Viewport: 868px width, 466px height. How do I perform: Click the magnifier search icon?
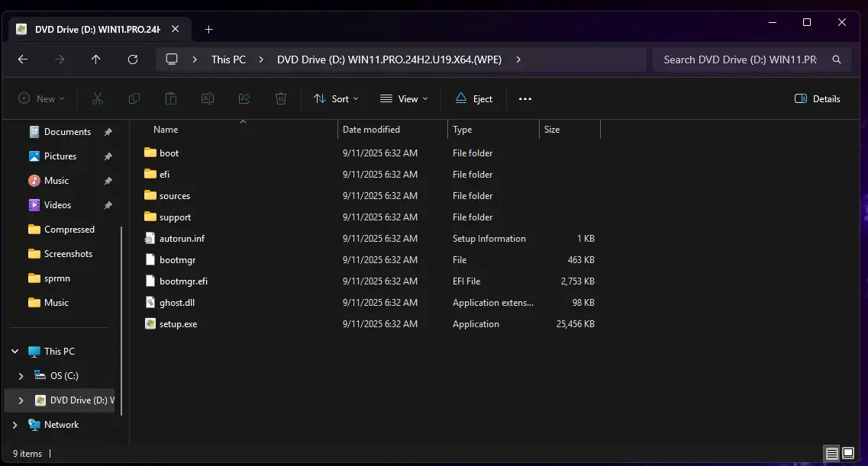pyautogui.click(x=837, y=59)
